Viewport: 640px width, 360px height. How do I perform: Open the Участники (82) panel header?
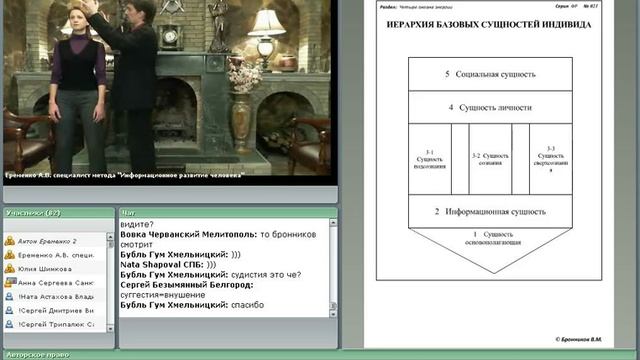click(59, 213)
